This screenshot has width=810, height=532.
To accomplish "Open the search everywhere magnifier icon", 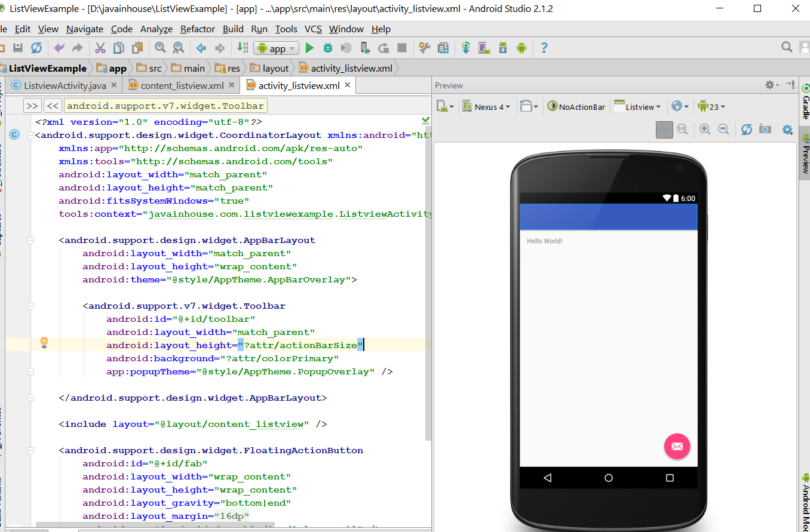I will tap(787, 46).
